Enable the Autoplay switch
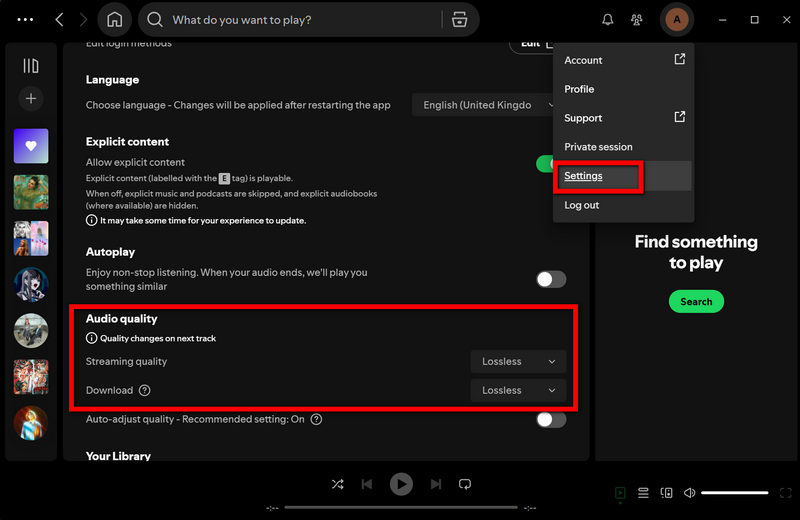This screenshot has height=520, width=800. coord(551,279)
